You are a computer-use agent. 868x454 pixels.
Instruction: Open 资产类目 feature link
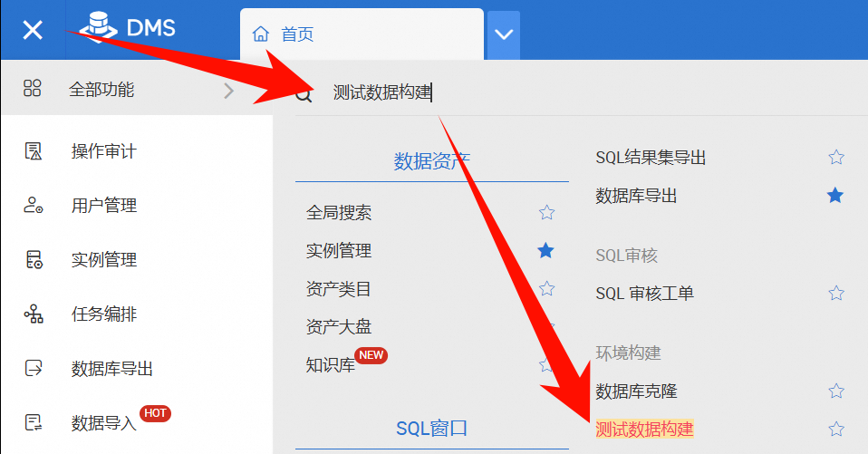point(338,289)
